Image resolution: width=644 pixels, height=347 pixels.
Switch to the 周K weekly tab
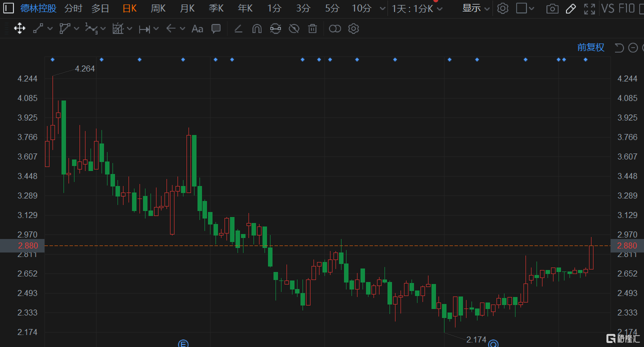[x=158, y=8]
